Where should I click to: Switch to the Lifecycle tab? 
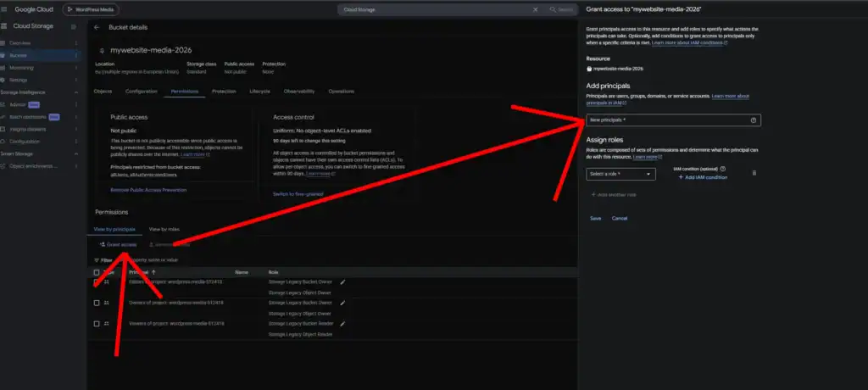[259, 92]
